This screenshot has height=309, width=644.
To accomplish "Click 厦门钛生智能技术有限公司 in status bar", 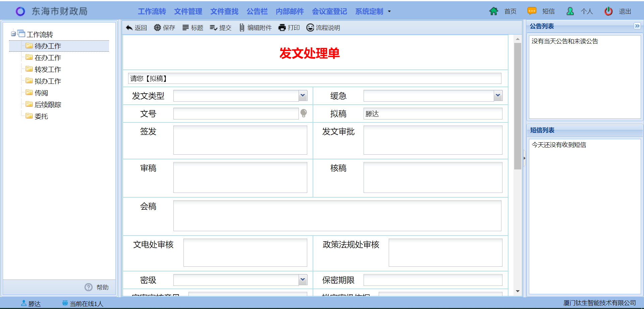I will click(600, 303).
